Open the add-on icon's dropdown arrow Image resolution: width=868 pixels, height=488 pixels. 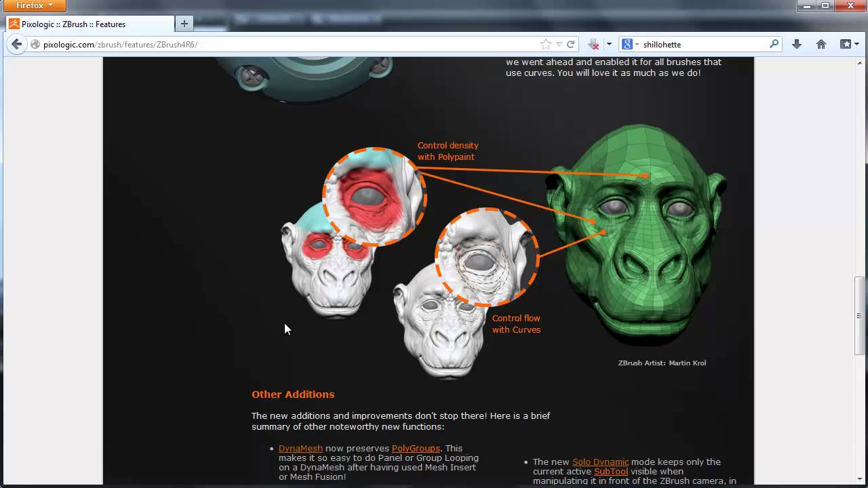609,45
